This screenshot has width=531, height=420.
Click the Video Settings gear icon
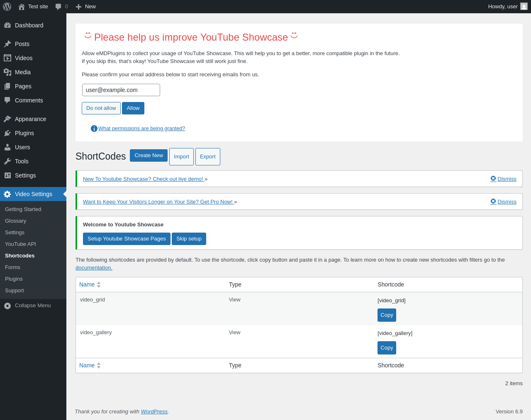pos(7,194)
